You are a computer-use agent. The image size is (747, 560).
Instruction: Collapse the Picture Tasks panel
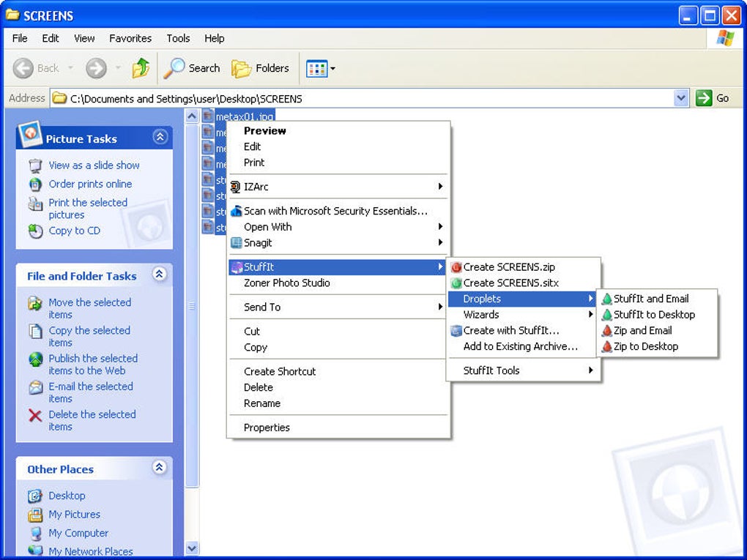pos(160,137)
